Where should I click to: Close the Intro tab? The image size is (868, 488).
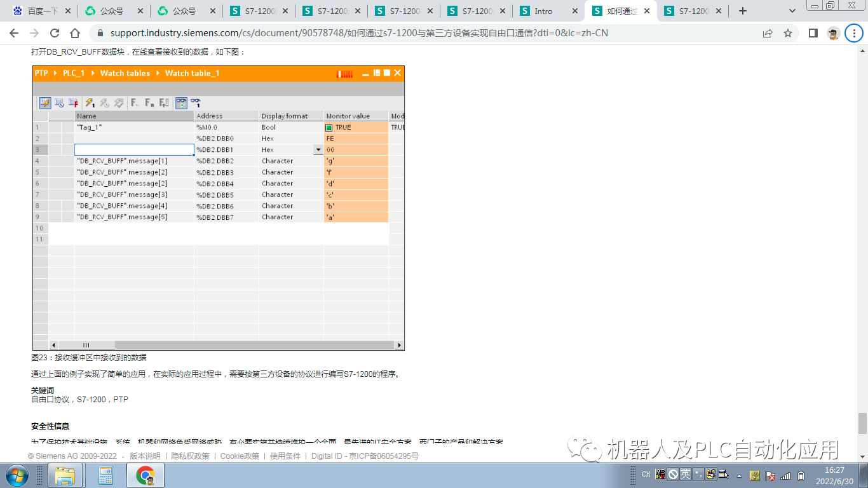(574, 11)
